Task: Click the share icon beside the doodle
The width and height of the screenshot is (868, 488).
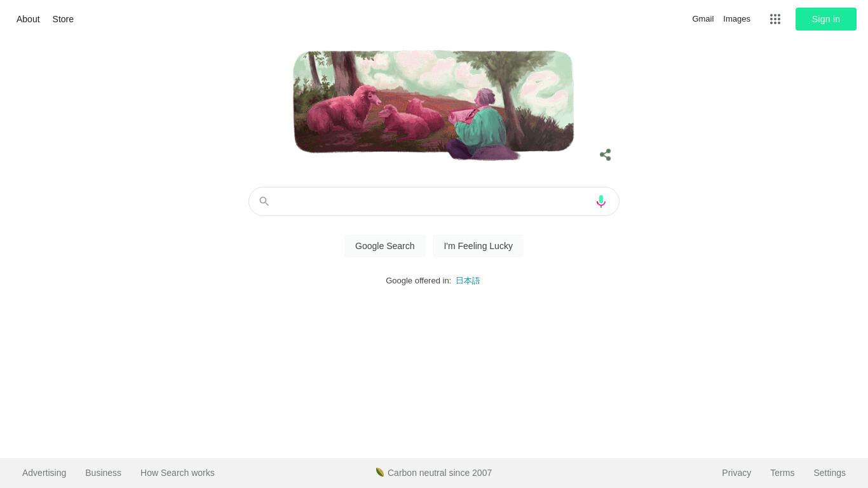Action: tap(605, 155)
